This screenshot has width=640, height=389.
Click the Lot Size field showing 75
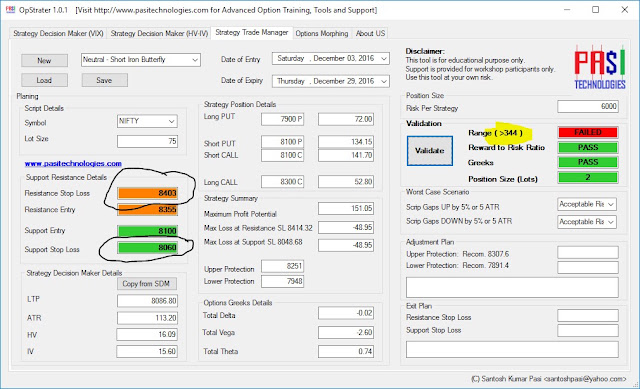pyautogui.click(x=147, y=141)
